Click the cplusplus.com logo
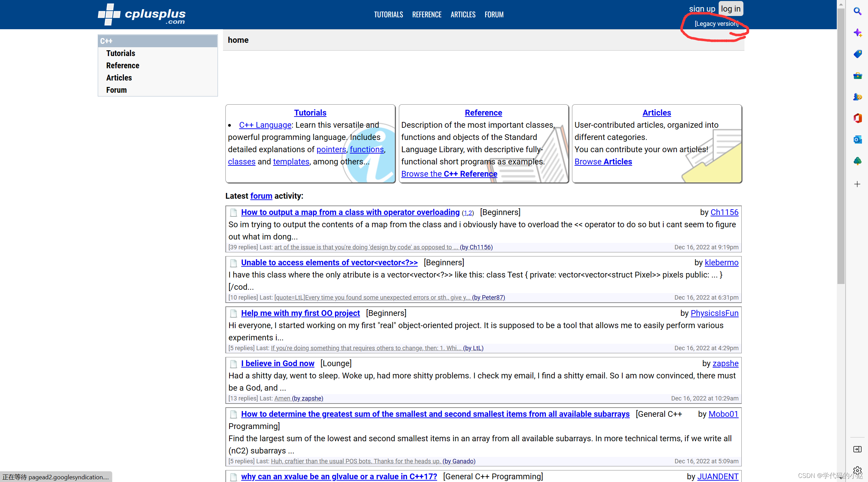This screenshot has width=868, height=482. [142, 15]
